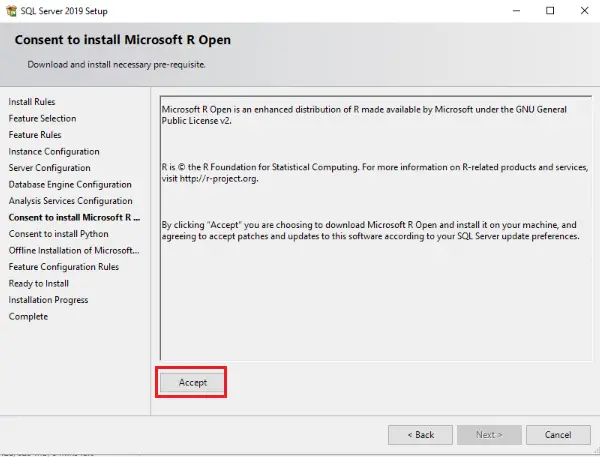Maximize the setup window
The image size is (600, 457).
[x=550, y=11]
